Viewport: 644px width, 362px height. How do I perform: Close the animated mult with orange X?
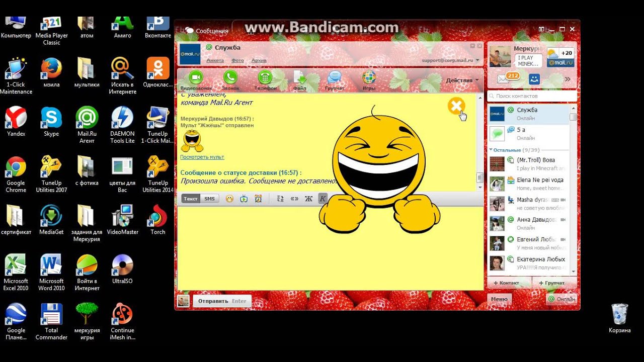coord(456,106)
